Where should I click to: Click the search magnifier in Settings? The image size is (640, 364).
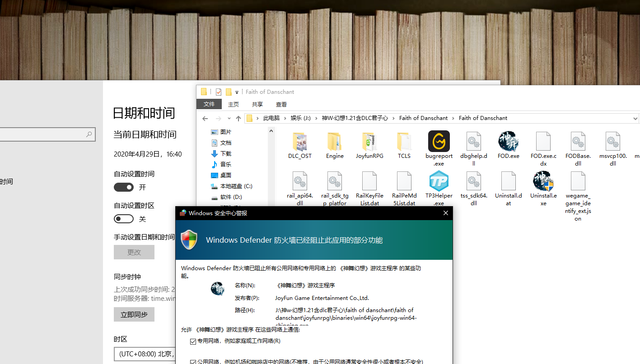click(x=89, y=134)
